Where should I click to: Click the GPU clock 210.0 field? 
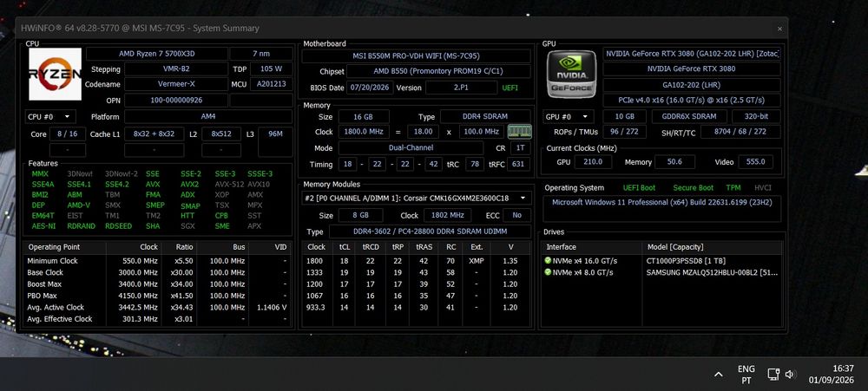(x=593, y=162)
